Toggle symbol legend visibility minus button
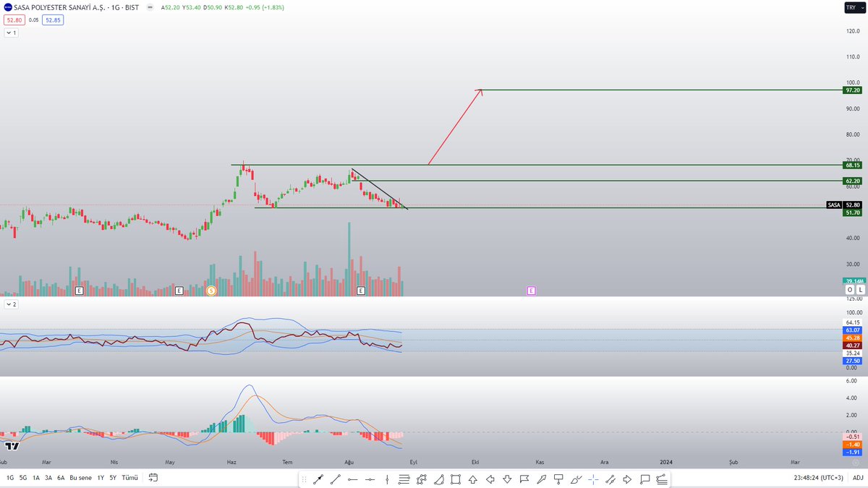This screenshot has height=488, width=868. (x=150, y=7)
